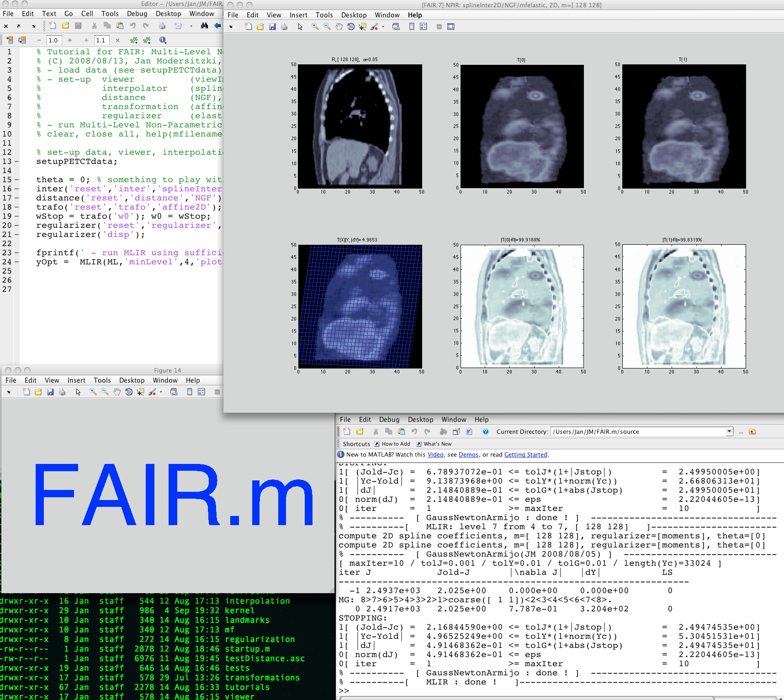
Task: Click up-one-level folder icon in MATLAB
Action: pyautogui.click(x=752, y=432)
